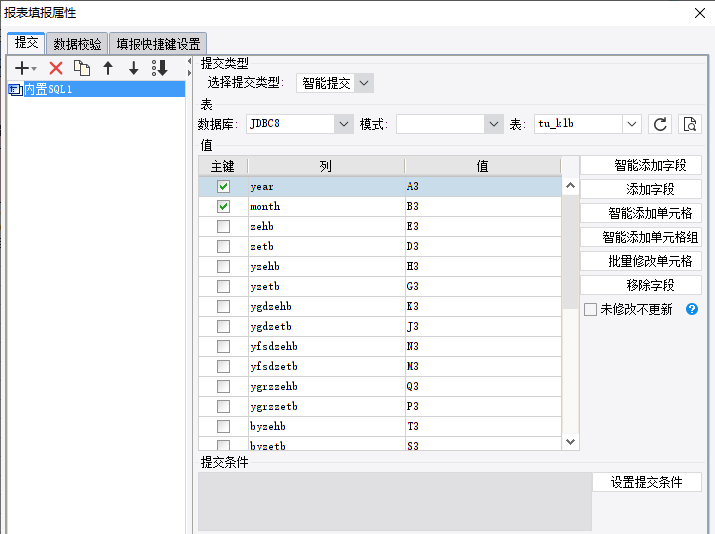This screenshot has height=534, width=715.
Task: Click the preview table data icon
Action: pyautogui.click(x=689, y=124)
